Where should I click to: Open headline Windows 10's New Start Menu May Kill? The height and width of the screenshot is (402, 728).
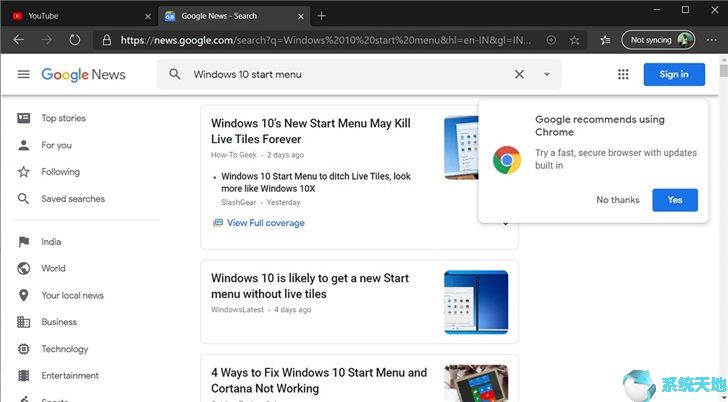(x=311, y=131)
